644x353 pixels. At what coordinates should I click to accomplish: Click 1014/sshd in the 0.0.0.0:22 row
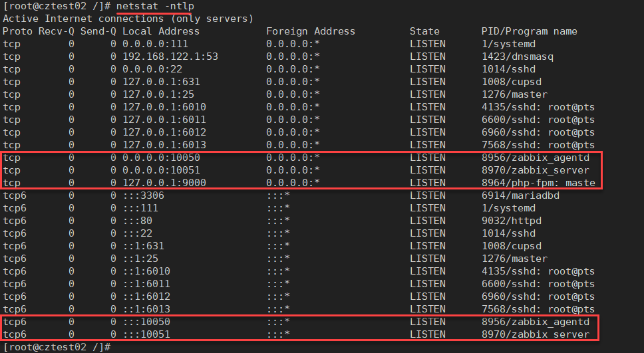coord(508,69)
